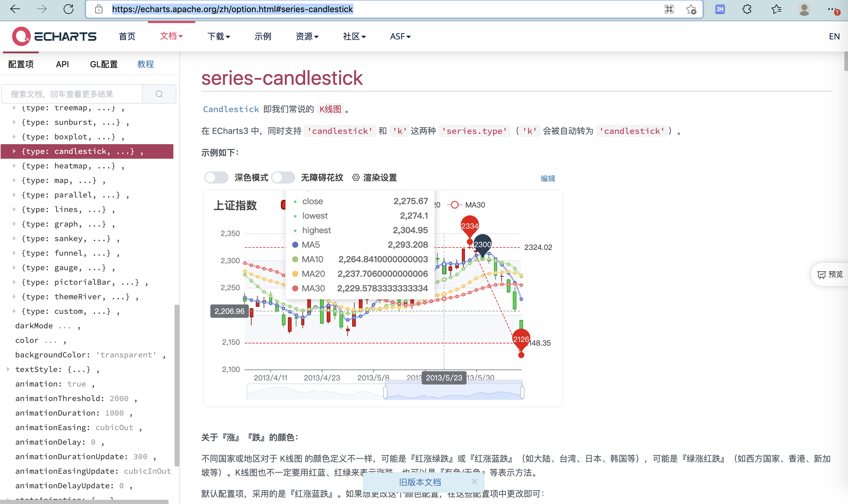Screen dimensions: 848x504
Task: Select the sankey type tree item
Action: (x=70, y=238)
